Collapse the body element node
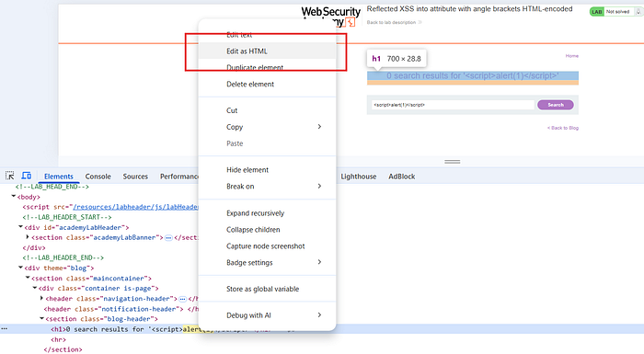Image resolution: width=644 pixels, height=354 pixels. (x=14, y=197)
